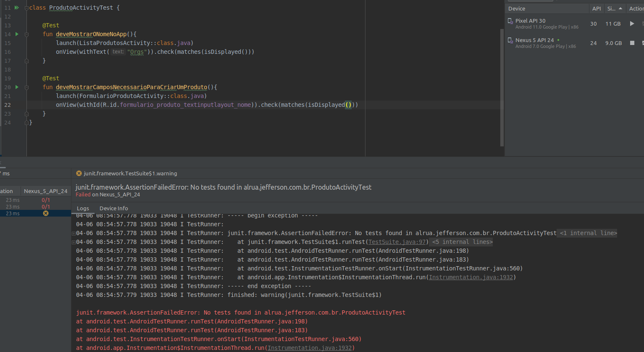Switch to the Logs tab
The image size is (644, 352).
(83, 208)
